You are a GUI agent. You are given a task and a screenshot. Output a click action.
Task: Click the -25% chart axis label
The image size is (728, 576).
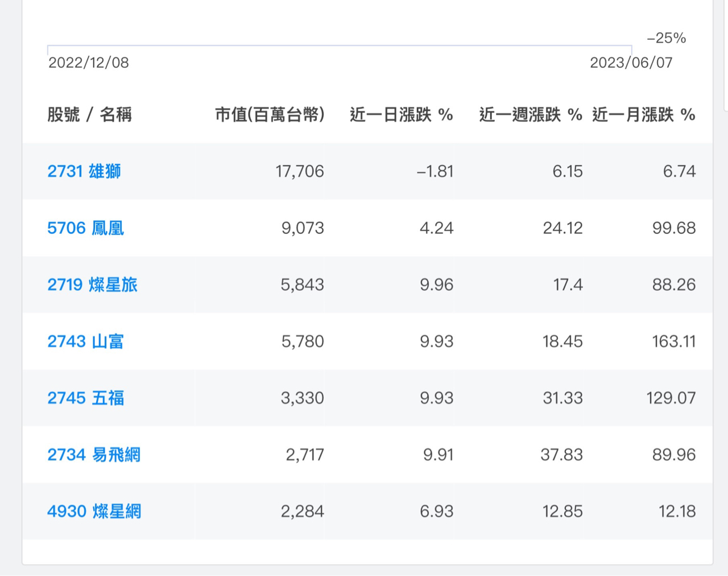point(666,38)
